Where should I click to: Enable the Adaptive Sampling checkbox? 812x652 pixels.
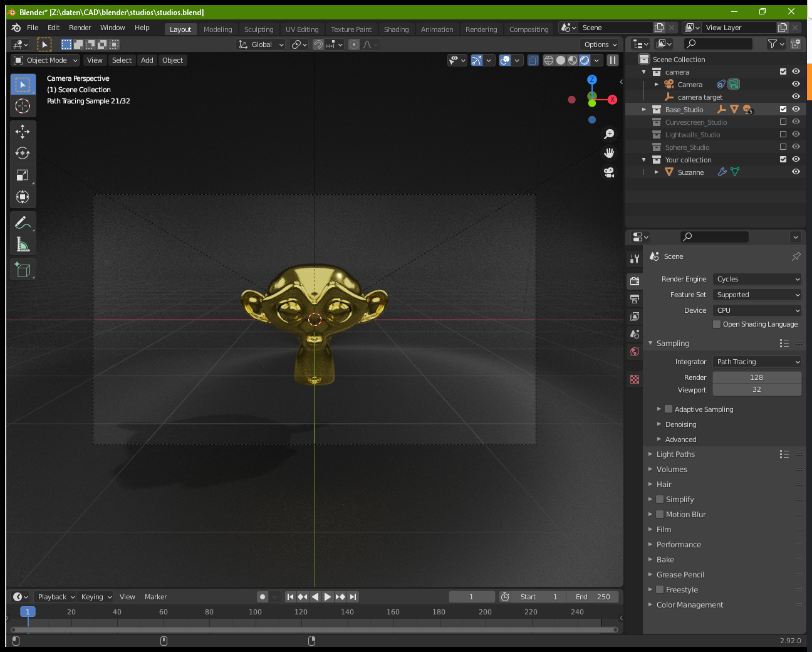tap(667, 409)
